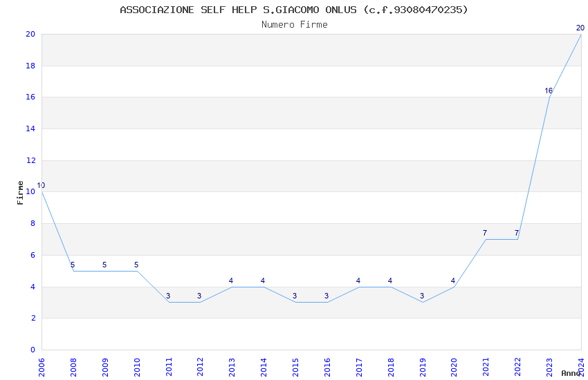Select the 2019 data point labeled 3

pyautogui.click(x=422, y=302)
